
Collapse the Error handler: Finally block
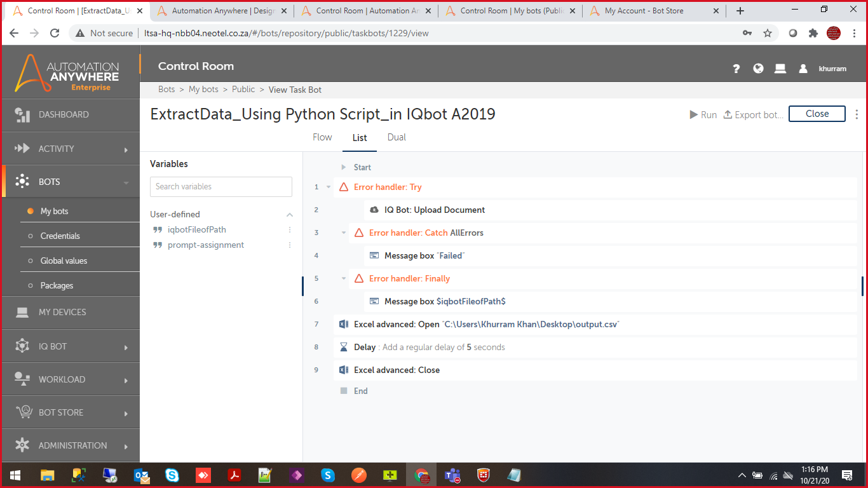point(344,279)
